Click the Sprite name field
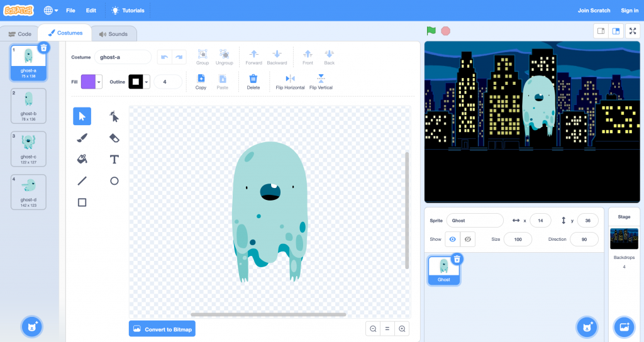This screenshot has width=644, height=342. pos(475,221)
